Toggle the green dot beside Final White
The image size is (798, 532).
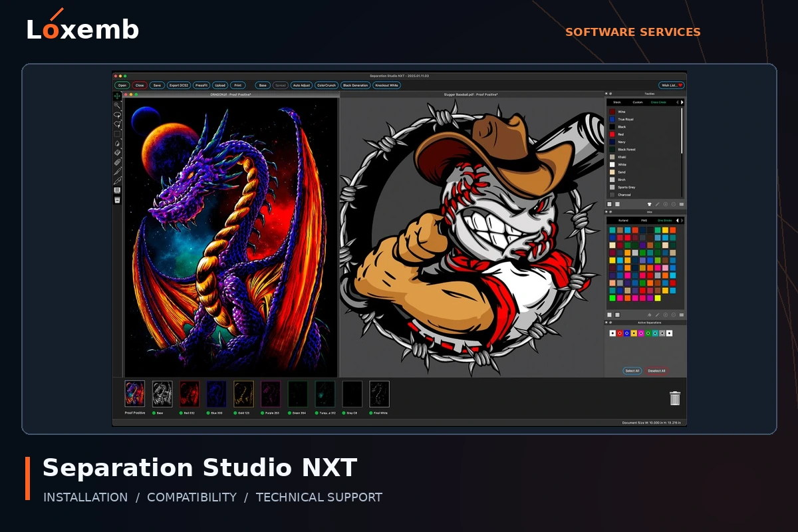[370, 413]
